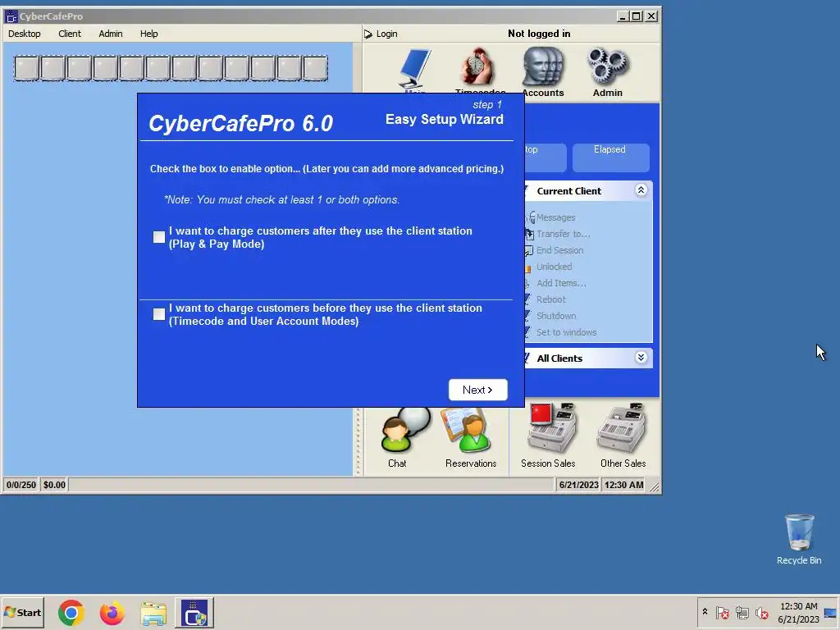The image size is (840, 630).
Task: Enable Timecode and User Account Modes checkbox
Action: [x=159, y=314]
